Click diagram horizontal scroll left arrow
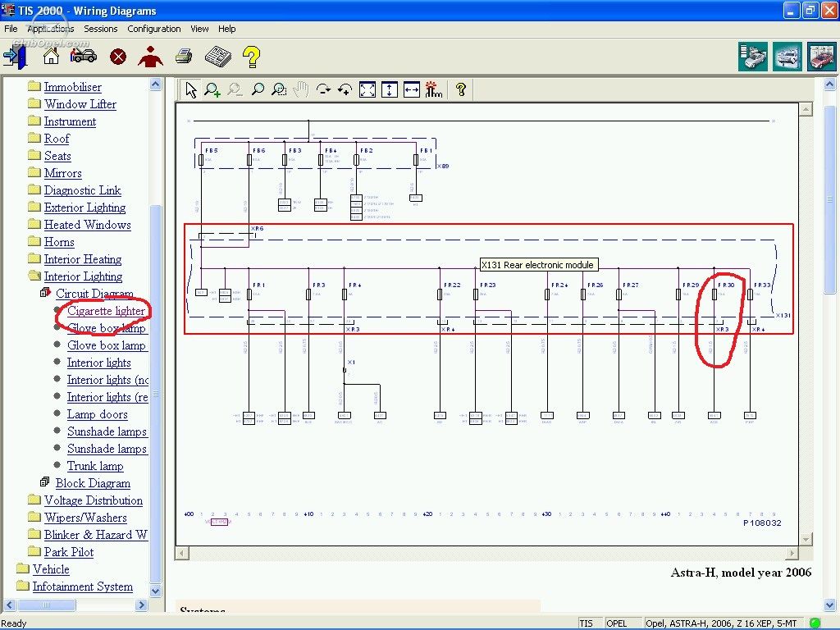 pyautogui.click(x=182, y=553)
